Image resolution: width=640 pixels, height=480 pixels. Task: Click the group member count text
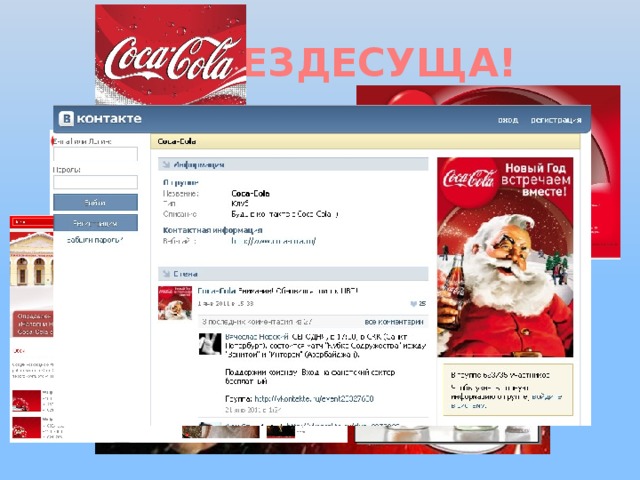coord(500,375)
